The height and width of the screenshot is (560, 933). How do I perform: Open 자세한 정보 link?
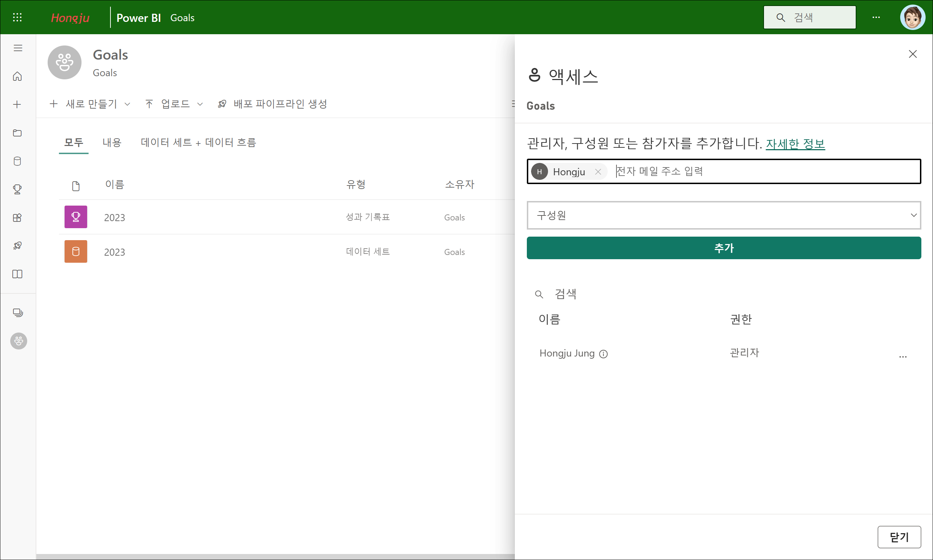pyautogui.click(x=795, y=144)
